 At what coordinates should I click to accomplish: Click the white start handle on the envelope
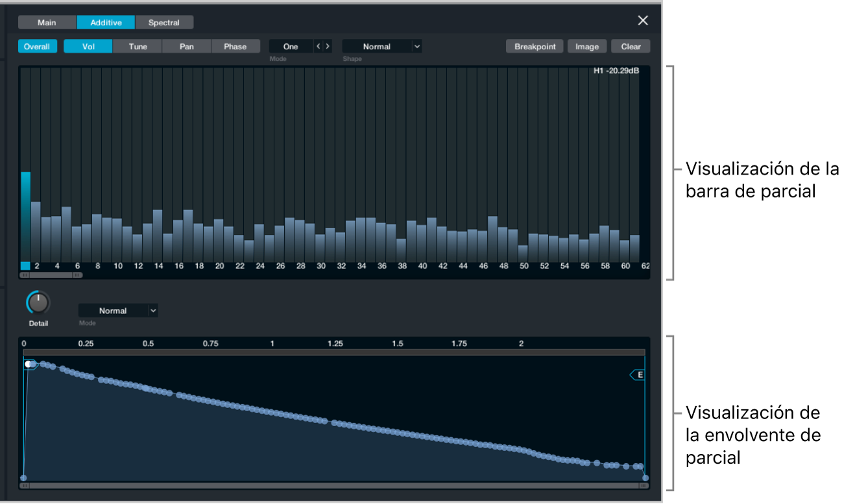point(29,365)
